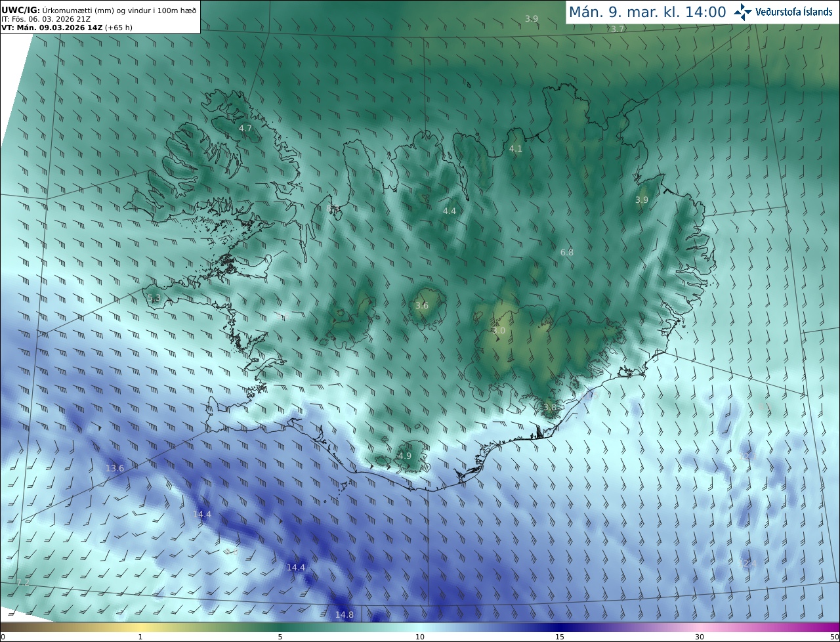Click the 4.1 value in north Iceland
The height and width of the screenshot is (642, 840).
pos(516,149)
